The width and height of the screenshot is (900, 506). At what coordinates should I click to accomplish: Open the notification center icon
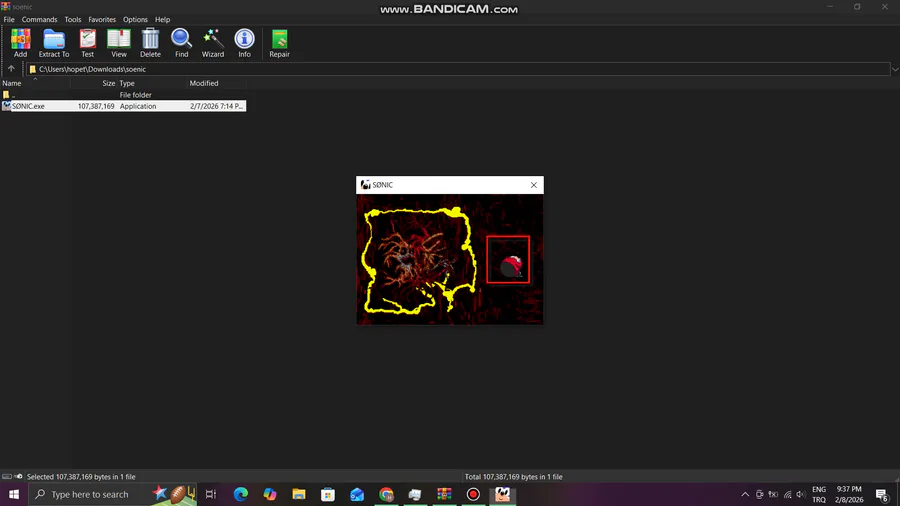coord(882,495)
